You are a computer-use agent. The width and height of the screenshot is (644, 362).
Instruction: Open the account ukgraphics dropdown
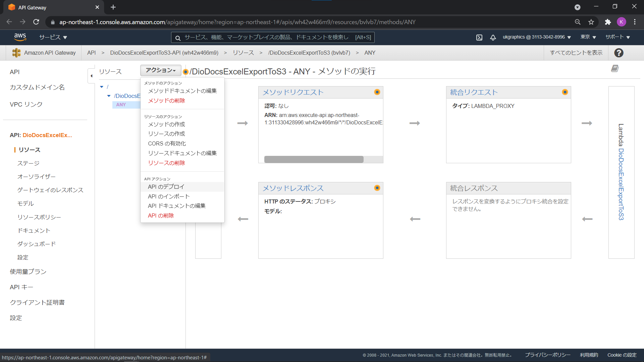(537, 37)
